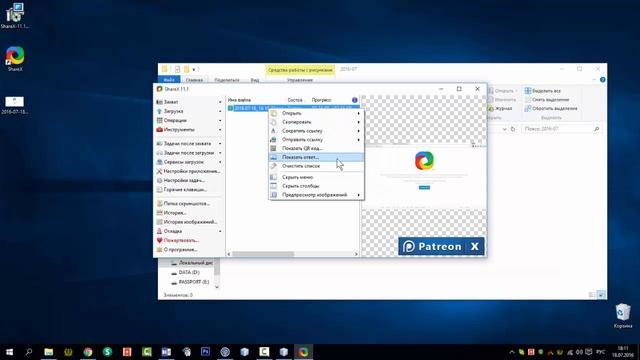The image size is (640, 360).
Task: Open the Explorer address history dropdown
Action: tap(504, 129)
